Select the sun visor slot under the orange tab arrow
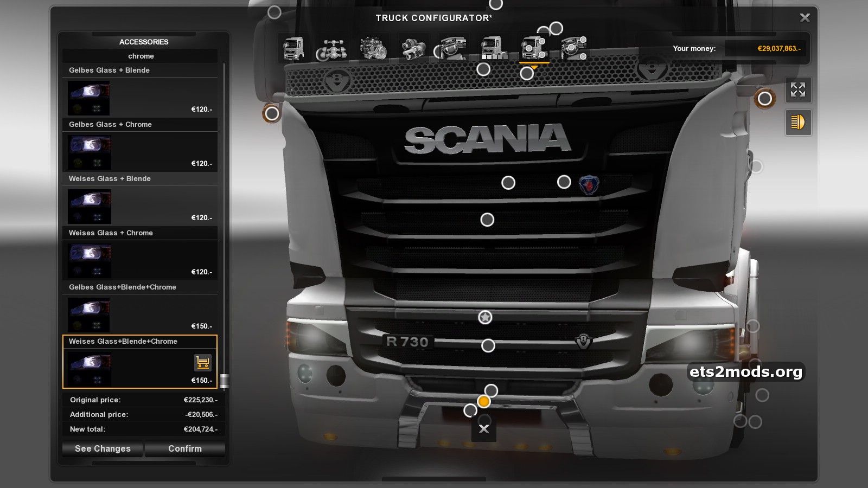 (527, 74)
